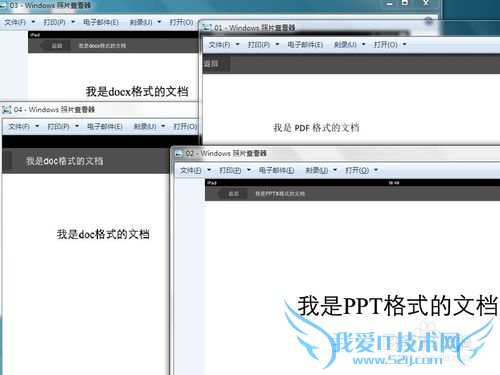The image size is (500, 375).
Task: Maximize the 03 photo viewer window
Action: coord(405,3)
